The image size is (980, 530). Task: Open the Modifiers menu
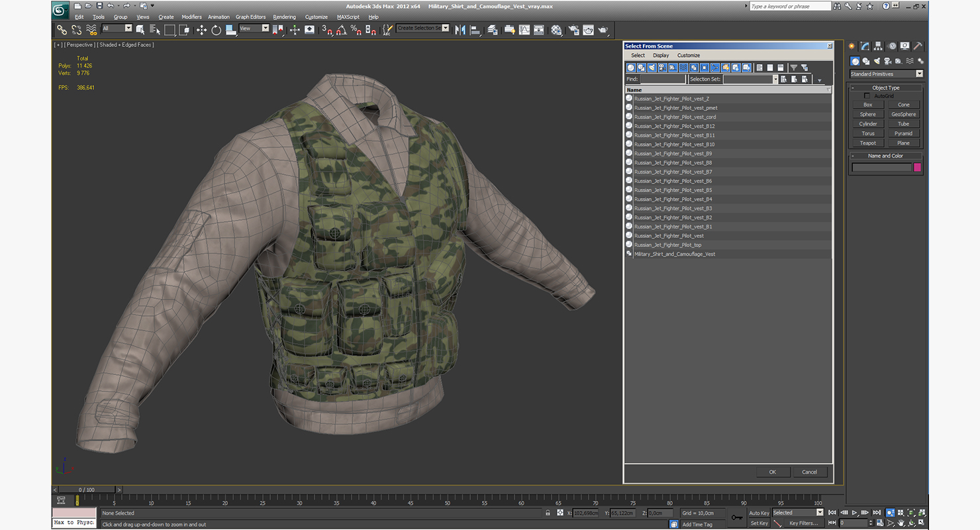tap(192, 17)
